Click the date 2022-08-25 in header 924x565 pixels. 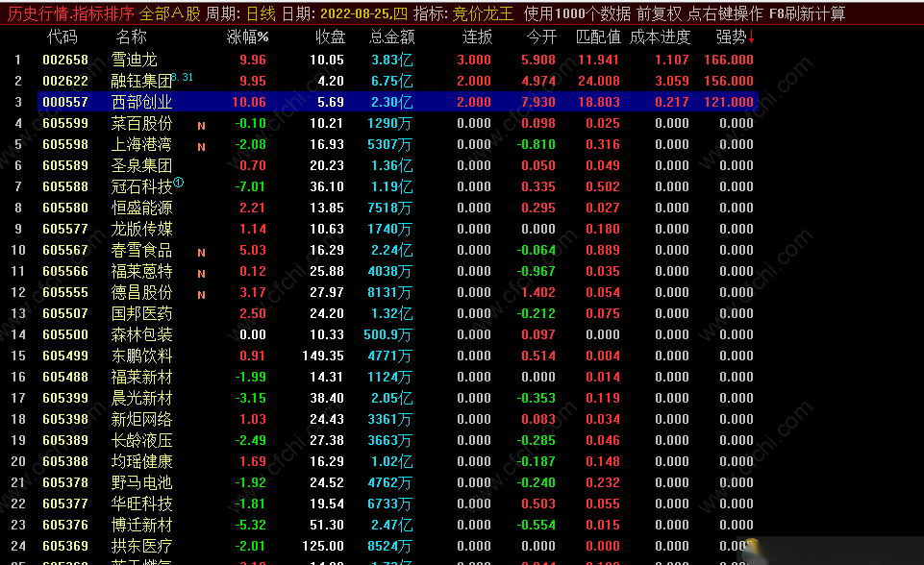[357, 13]
